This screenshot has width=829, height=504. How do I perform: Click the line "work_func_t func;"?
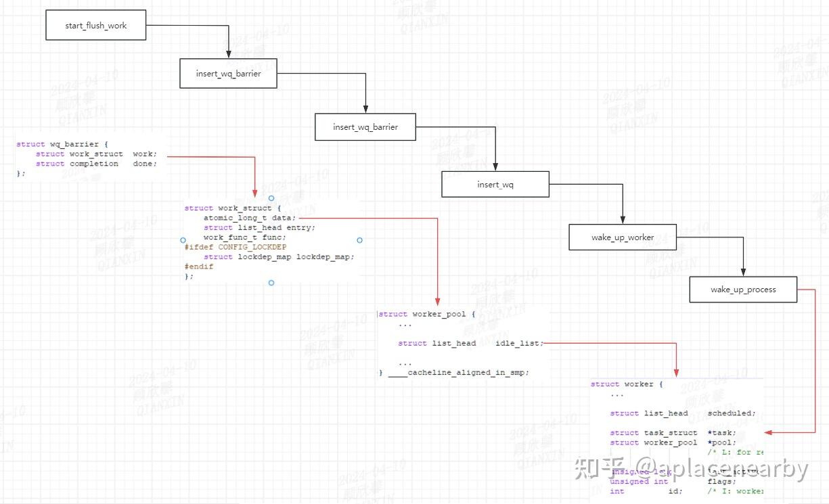(x=245, y=237)
